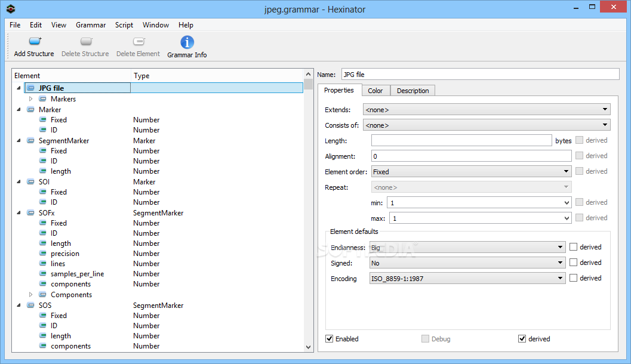This screenshot has width=631, height=364.
Task: Switch to the Color tab
Action: pyautogui.click(x=375, y=91)
